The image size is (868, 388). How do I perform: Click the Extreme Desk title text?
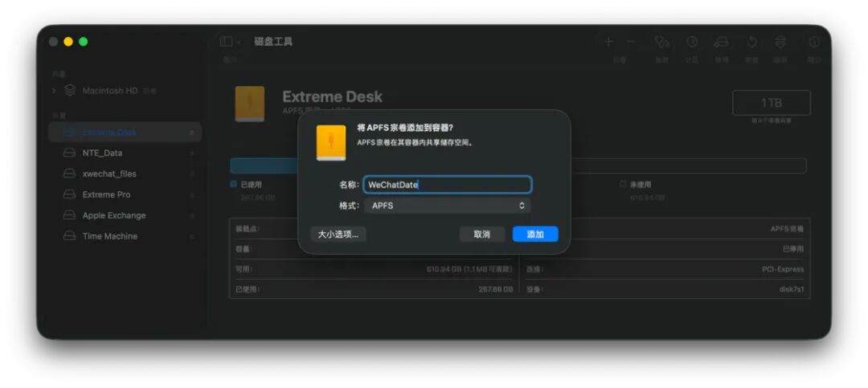[x=332, y=97]
